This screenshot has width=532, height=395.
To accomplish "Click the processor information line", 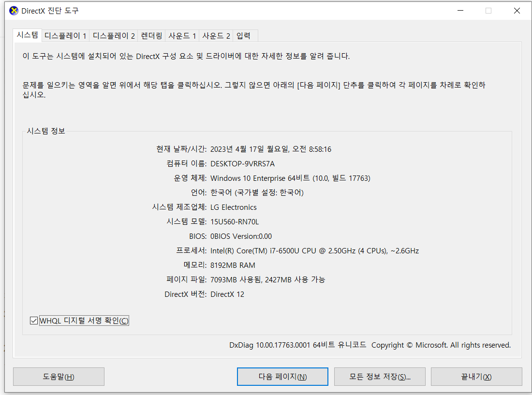I will point(314,250).
